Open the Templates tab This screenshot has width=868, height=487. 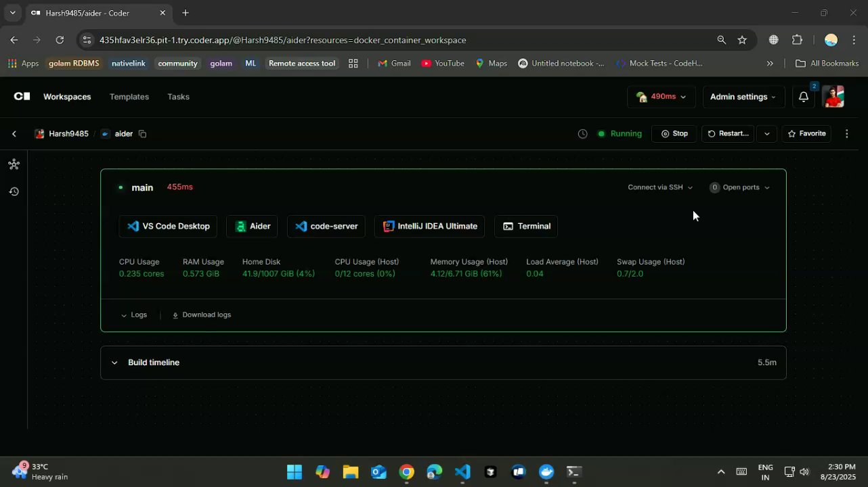[129, 97]
